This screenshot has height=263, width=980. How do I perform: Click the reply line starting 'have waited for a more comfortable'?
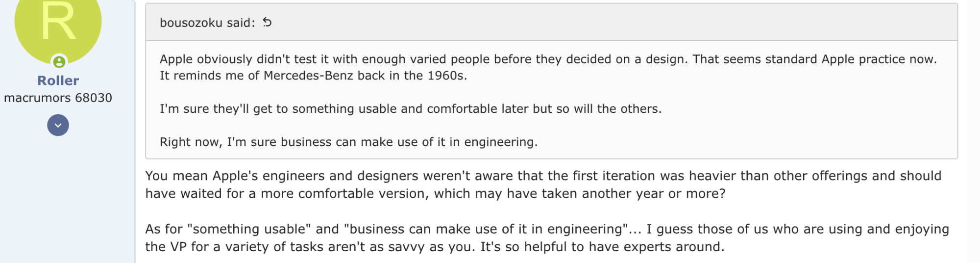click(435, 193)
